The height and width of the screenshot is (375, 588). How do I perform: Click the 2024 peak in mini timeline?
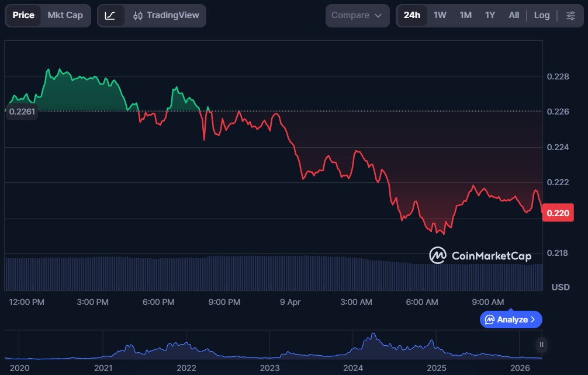(x=372, y=339)
